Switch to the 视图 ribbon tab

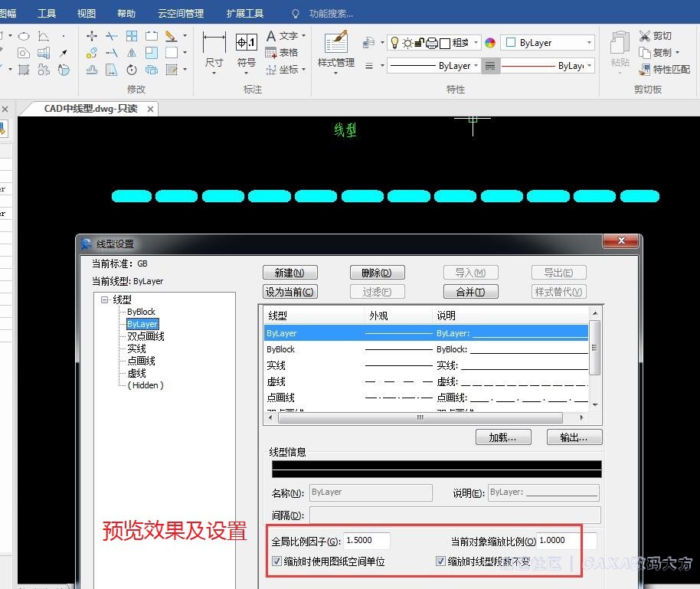(x=87, y=14)
